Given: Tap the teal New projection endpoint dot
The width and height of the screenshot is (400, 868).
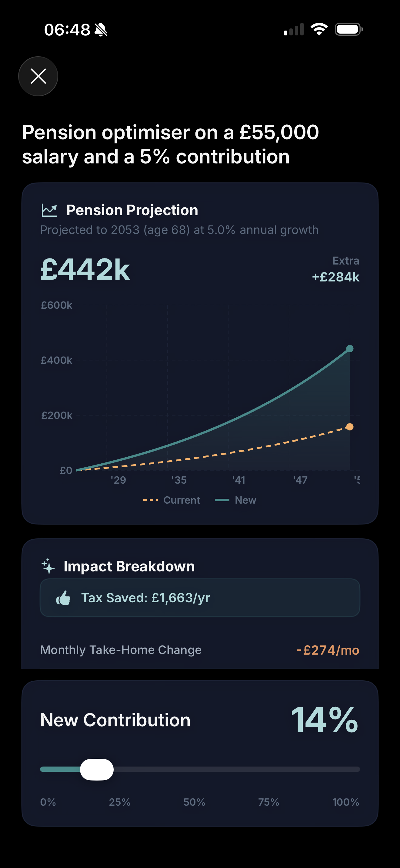Looking at the screenshot, I should point(350,348).
